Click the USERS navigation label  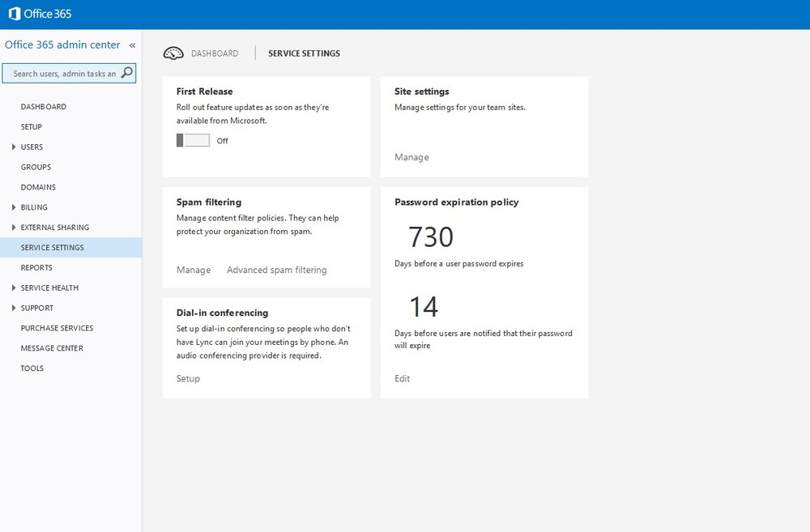(32, 147)
